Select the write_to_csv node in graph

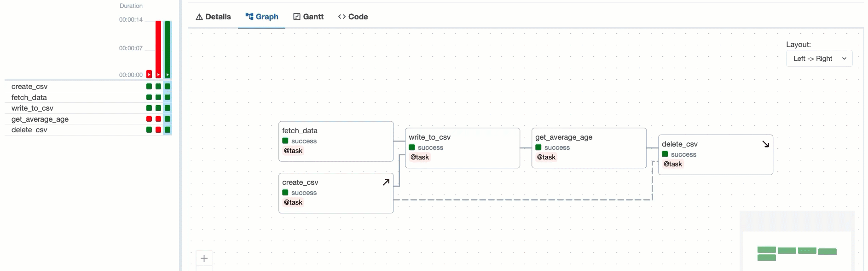(x=462, y=147)
